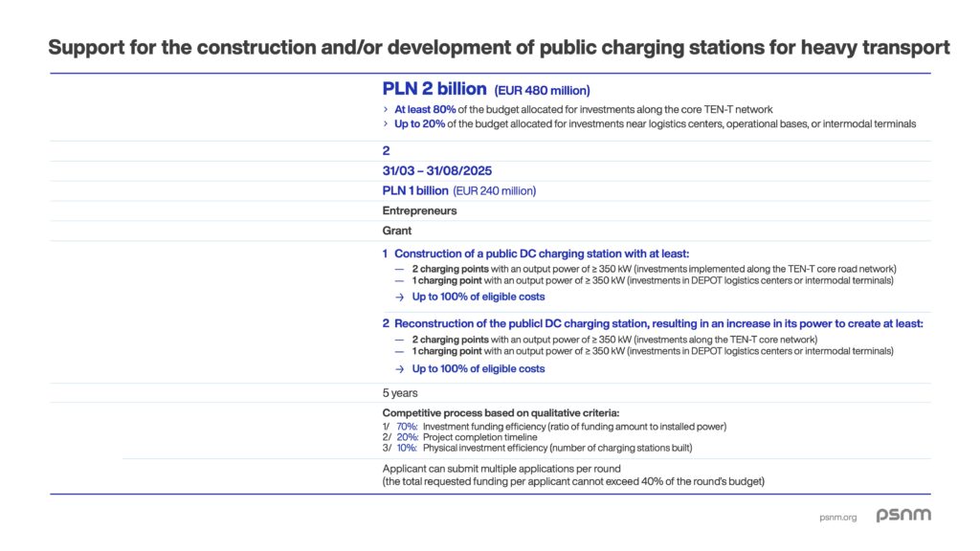The height and width of the screenshot is (551, 980).
Task: Click the "70%" investment funding efficiency criterion
Action: click(407, 427)
